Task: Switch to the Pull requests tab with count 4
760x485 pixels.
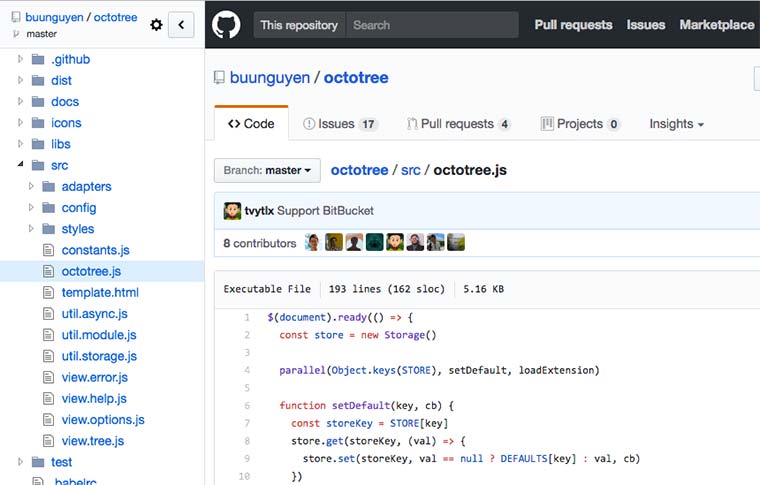Action: click(x=458, y=124)
